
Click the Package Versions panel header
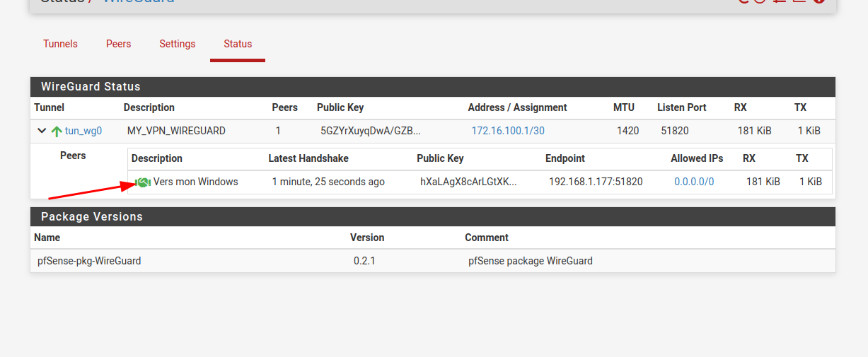click(92, 217)
